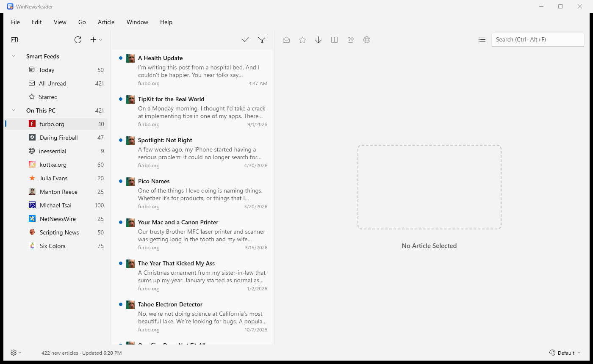Open the article Tahoe Electron Detector
Viewport: 593px width, 364px height.
[x=193, y=317]
